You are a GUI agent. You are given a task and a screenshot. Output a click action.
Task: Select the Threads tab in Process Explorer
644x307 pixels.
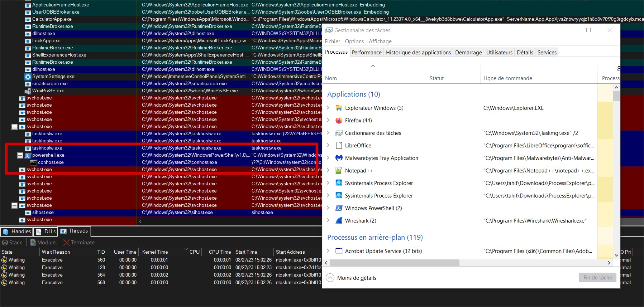pyautogui.click(x=74, y=231)
